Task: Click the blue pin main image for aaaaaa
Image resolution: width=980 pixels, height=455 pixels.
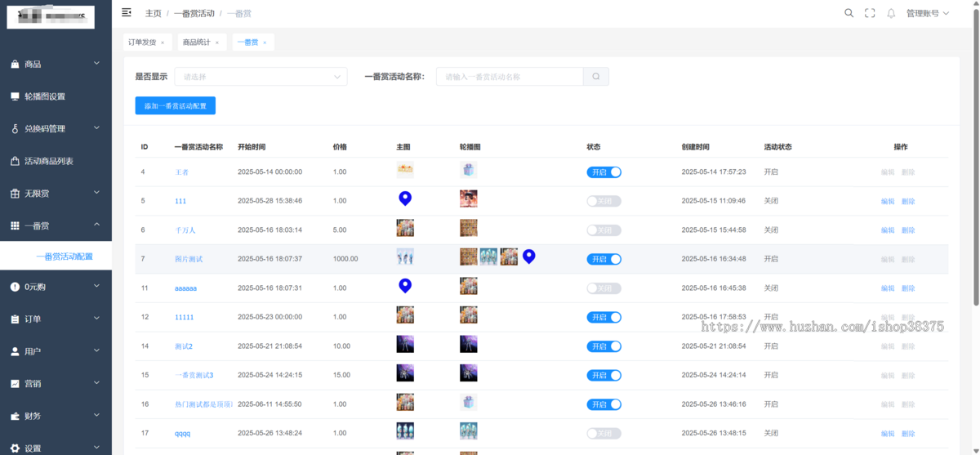Action: pos(405,286)
